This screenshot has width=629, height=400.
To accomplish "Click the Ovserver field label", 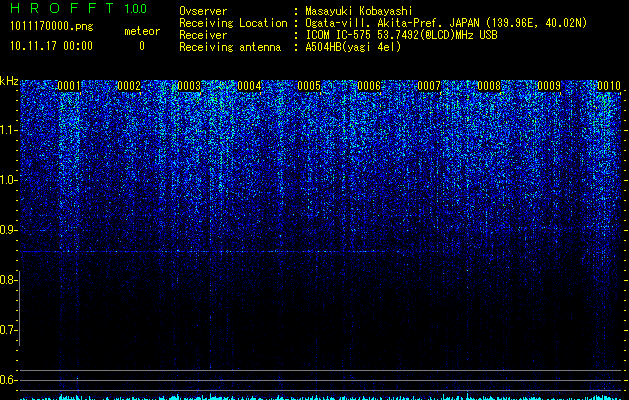I will (x=203, y=11).
